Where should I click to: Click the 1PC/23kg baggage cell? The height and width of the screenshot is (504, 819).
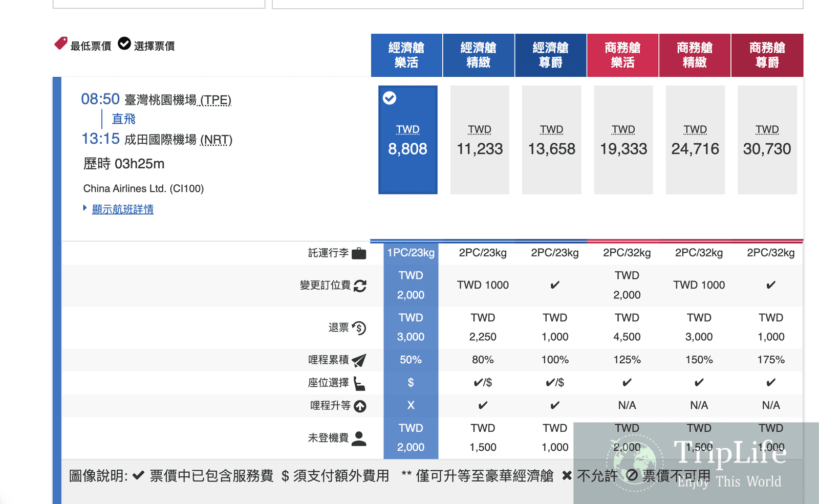(411, 253)
